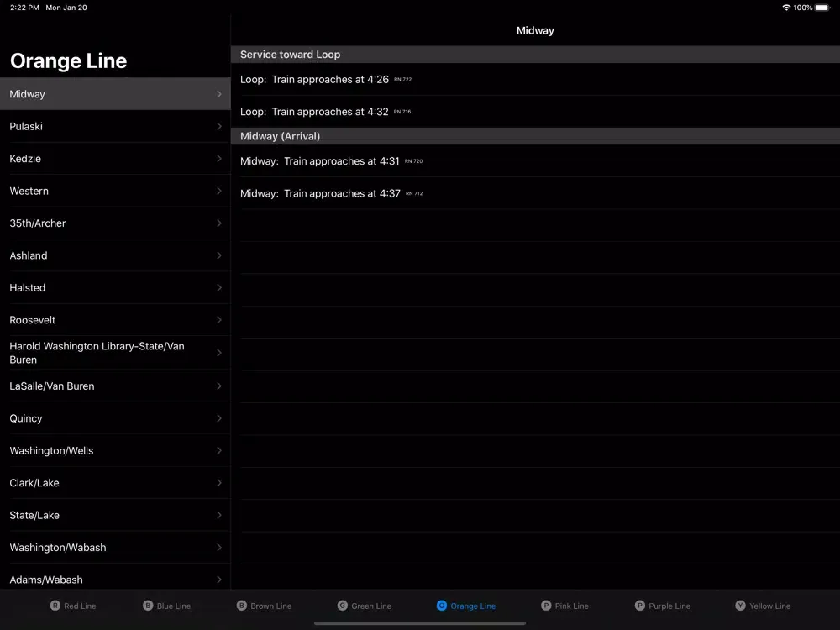Tap the Orange Line tab icon
This screenshot has height=630, width=840.
pos(442,606)
